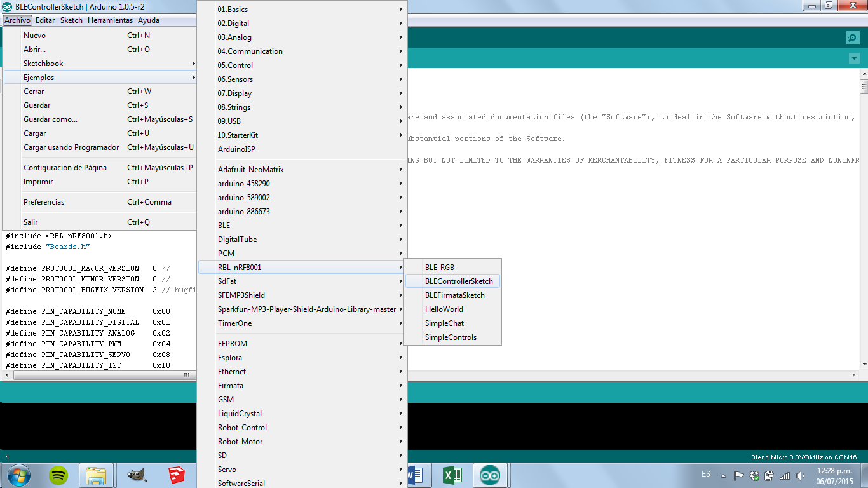Expand RBL_nRF8001 examples submenu

tap(302, 268)
